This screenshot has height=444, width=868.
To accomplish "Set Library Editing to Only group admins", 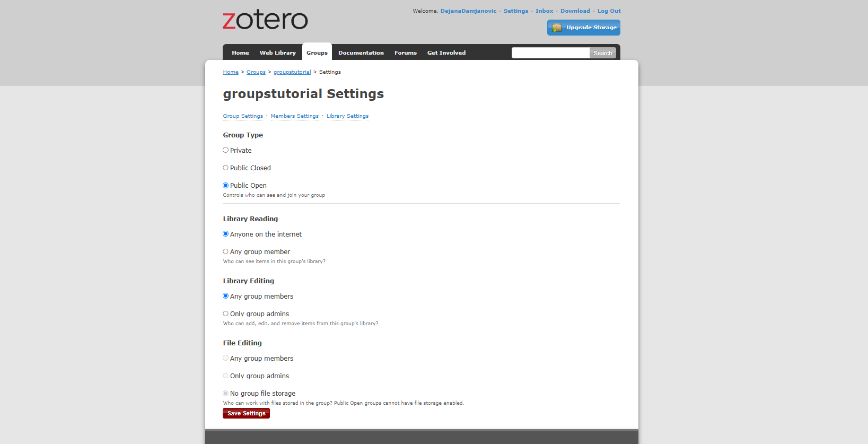I will point(225,314).
